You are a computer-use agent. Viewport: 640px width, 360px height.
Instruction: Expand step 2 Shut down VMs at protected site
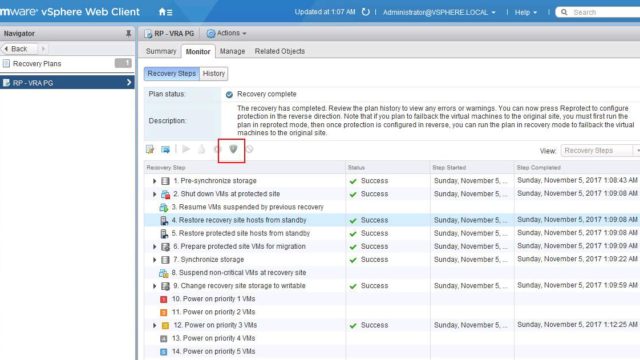[x=155, y=194]
